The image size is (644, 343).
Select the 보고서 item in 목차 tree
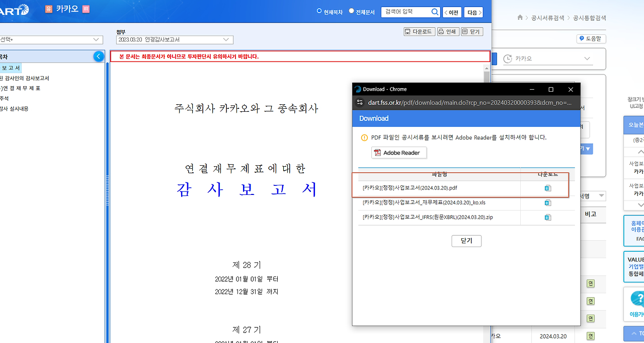point(11,68)
